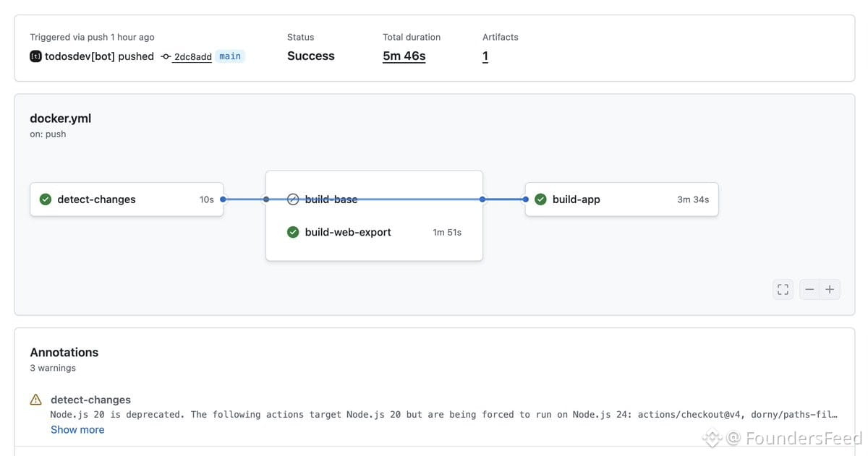Screen dimensions: 868x456
Task: Click the green check icon beside detect-changes
Action: pos(46,199)
